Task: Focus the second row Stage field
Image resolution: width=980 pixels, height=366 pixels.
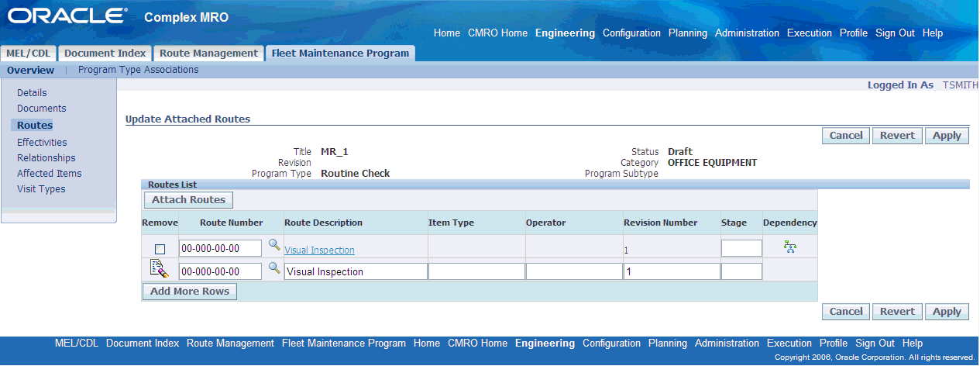Action: click(x=741, y=271)
